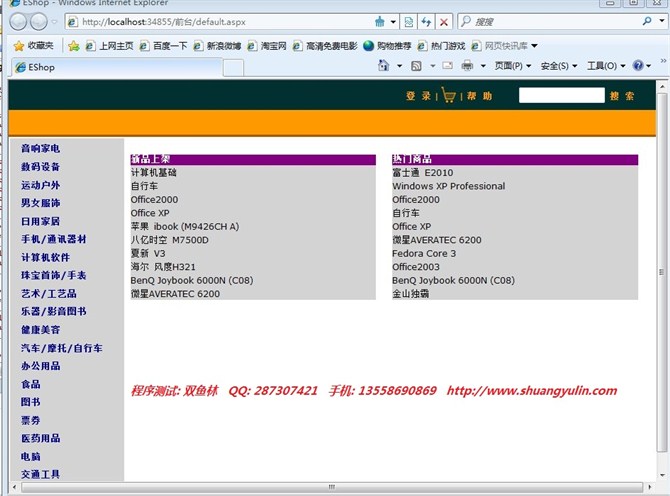Image resolution: width=670 pixels, height=496 pixels.
Task: Click the browser Forward button
Action: pos(39,22)
